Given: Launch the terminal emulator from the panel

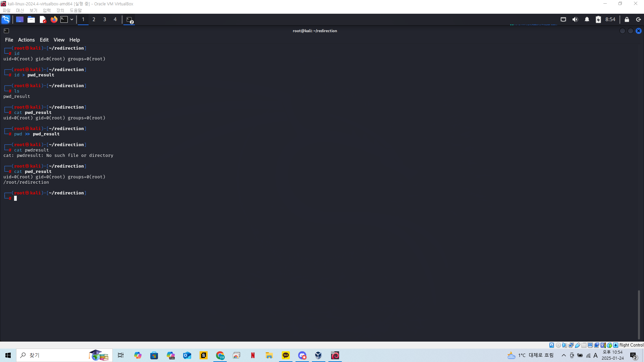Looking at the screenshot, I should pos(64,19).
